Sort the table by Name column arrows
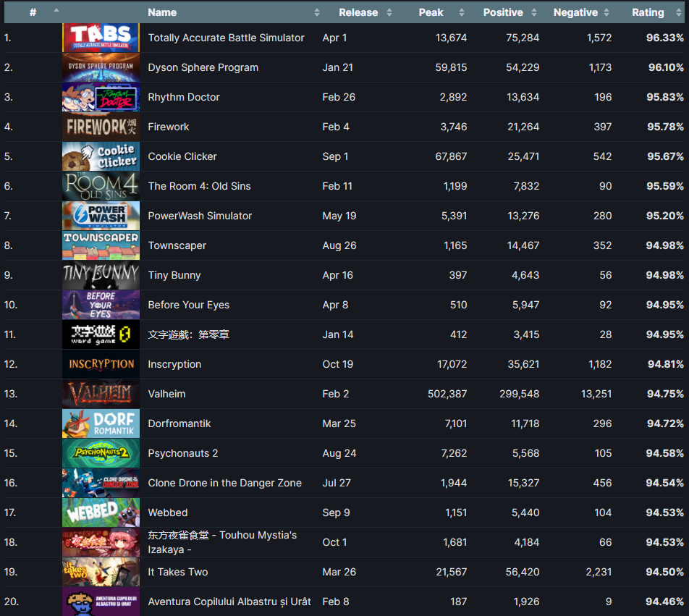Screen dimensions: 689x616 [x=317, y=12]
